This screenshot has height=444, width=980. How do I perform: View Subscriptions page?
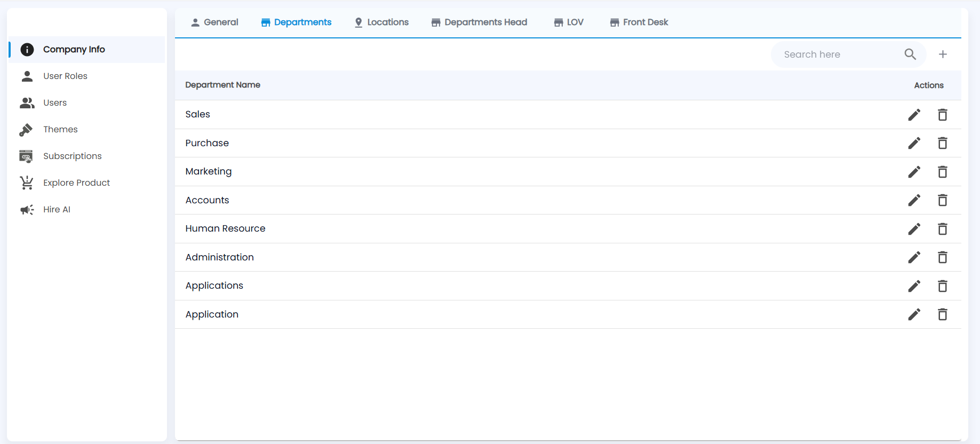pyautogui.click(x=87, y=156)
